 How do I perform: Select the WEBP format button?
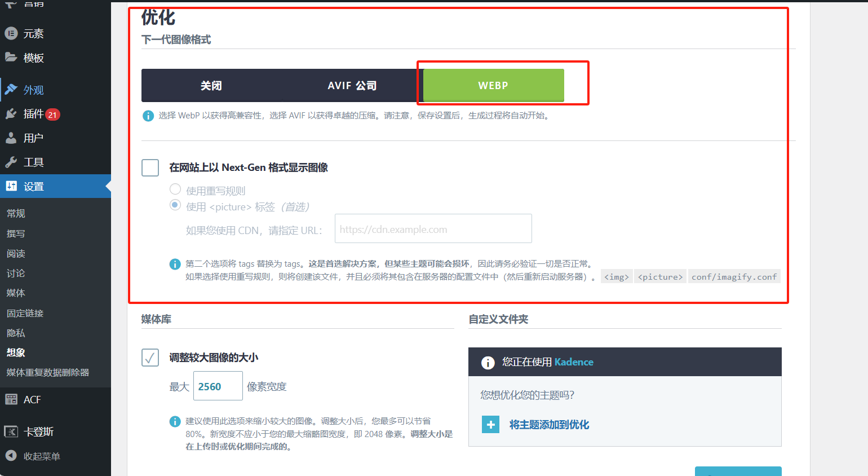point(493,85)
